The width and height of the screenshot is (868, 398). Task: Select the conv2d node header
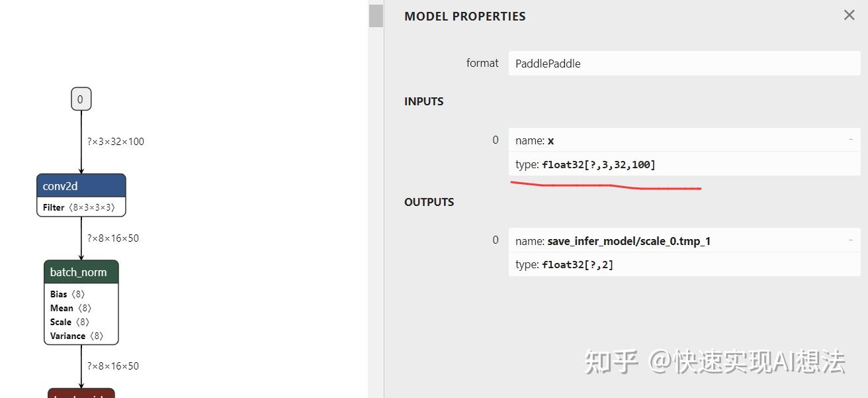pos(81,186)
